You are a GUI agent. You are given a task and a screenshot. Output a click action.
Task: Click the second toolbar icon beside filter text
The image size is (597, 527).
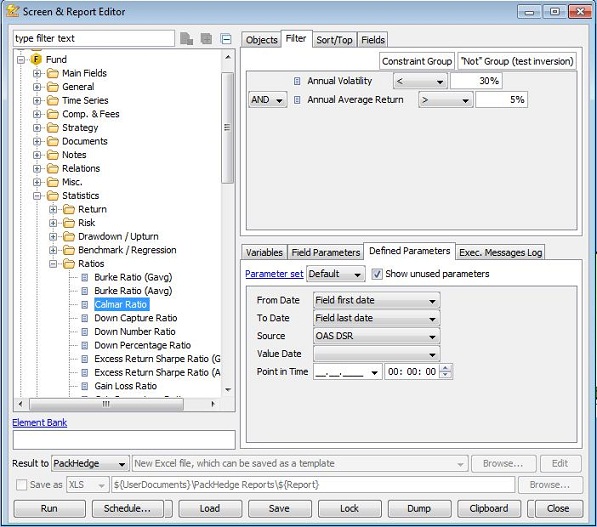(206, 38)
